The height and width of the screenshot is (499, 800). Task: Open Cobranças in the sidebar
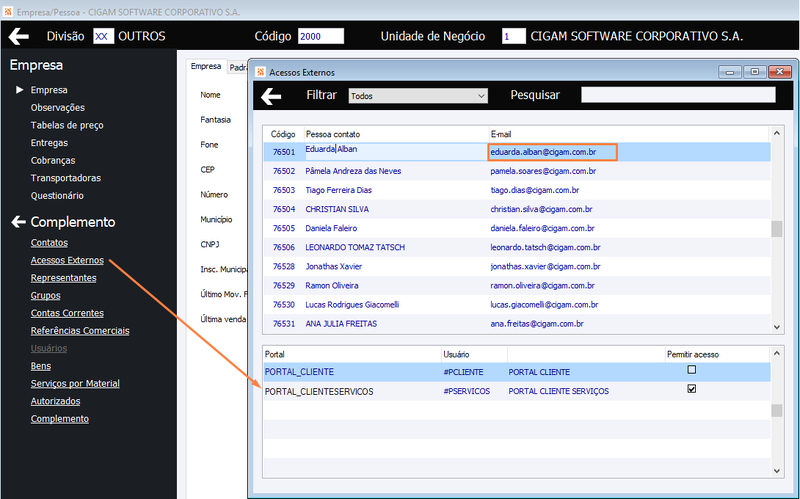tap(53, 161)
